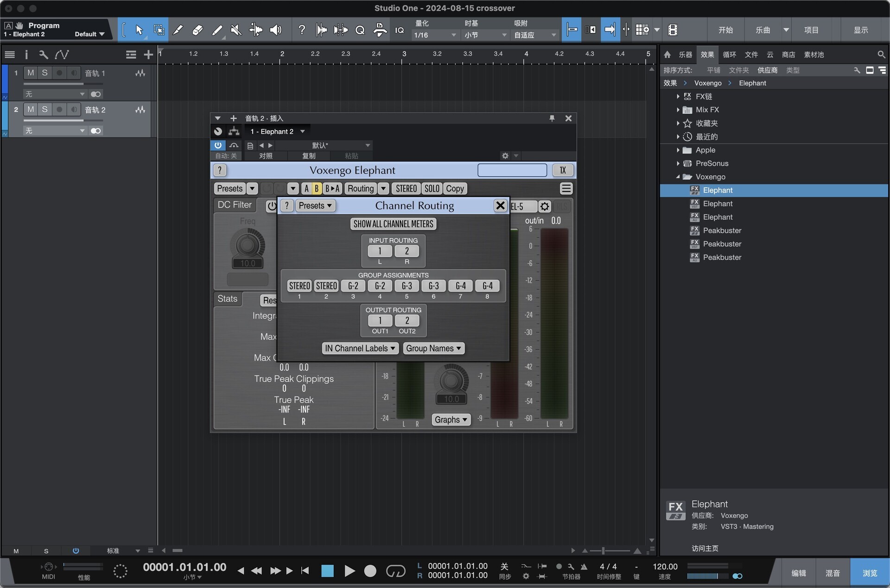The height and width of the screenshot is (588, 890).
Task: Open the 乐曲 page tab
Action: (763, 30)
